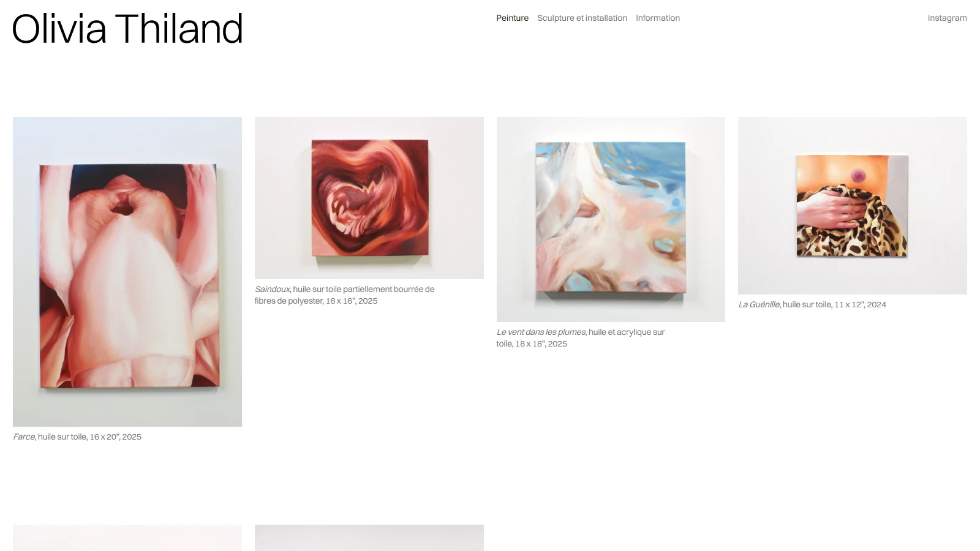980x551 pixels.
Task: Open the Information page
Action: click(x=657, y=18)
